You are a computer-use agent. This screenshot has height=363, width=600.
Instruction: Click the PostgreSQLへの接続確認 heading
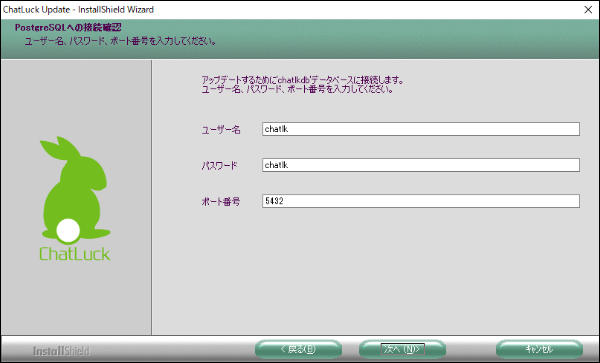(68, 28)
